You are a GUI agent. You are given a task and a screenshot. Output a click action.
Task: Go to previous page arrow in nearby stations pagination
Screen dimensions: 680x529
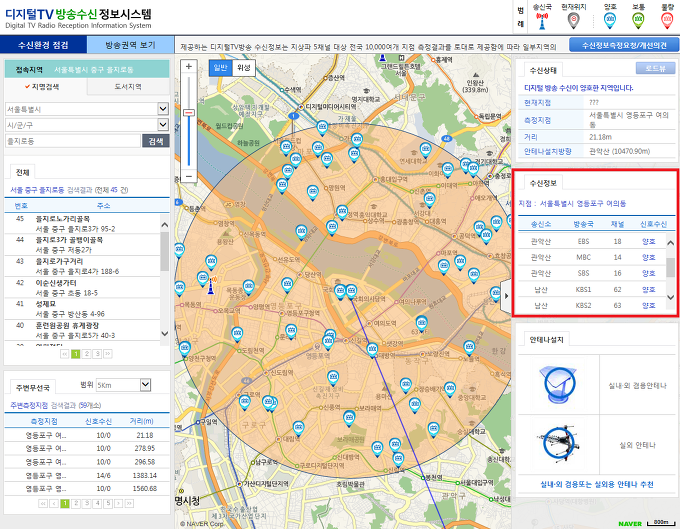(x=54, y=503)
